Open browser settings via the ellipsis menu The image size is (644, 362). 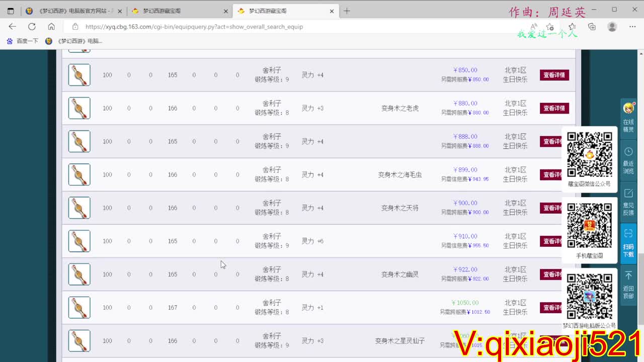[632, 27]
